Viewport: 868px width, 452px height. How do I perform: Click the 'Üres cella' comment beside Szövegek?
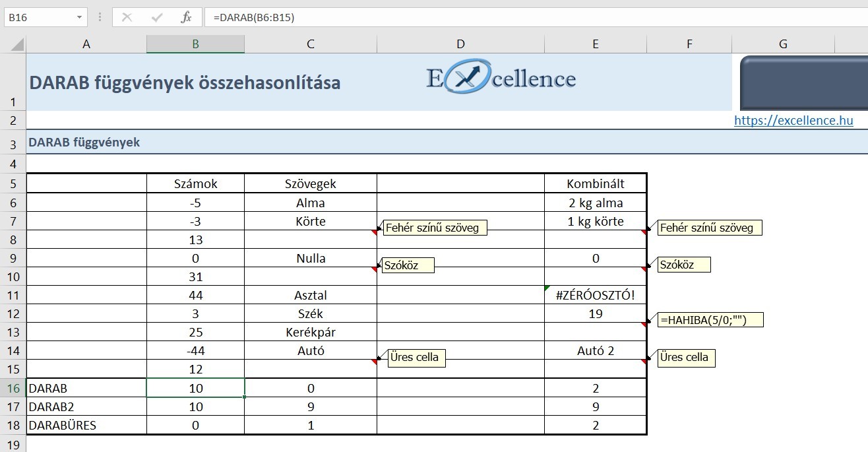point(416,358)
